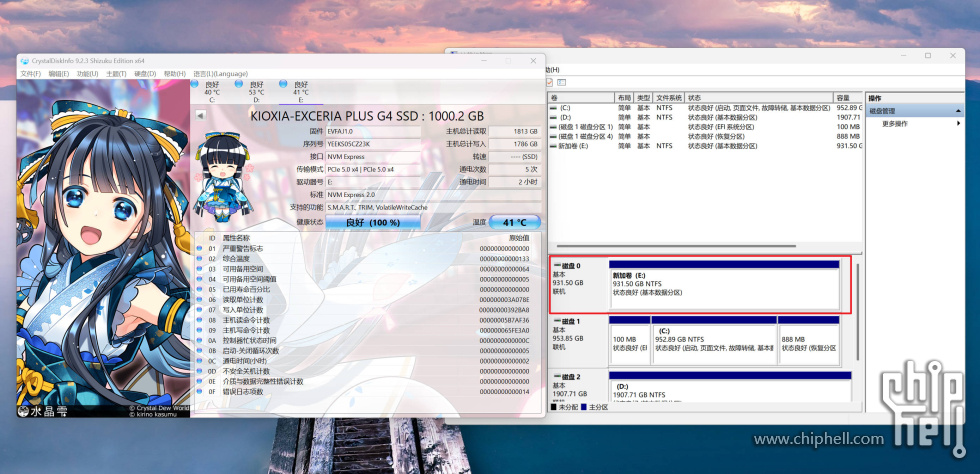Click status orb for attribute 04 可用备用空间阈值

click(x=200, y=279)
